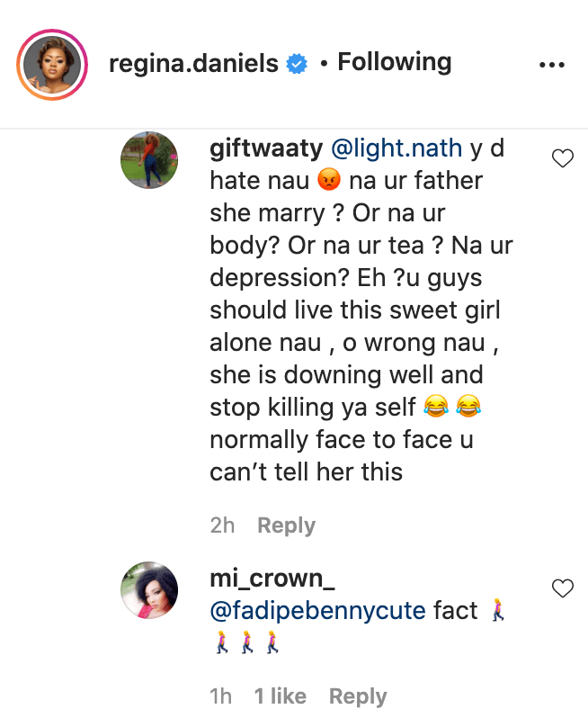Open the @fadipebennycute mention
Image resolution: width=588 pixels, height=718 pixels.
tap(316, 611)
